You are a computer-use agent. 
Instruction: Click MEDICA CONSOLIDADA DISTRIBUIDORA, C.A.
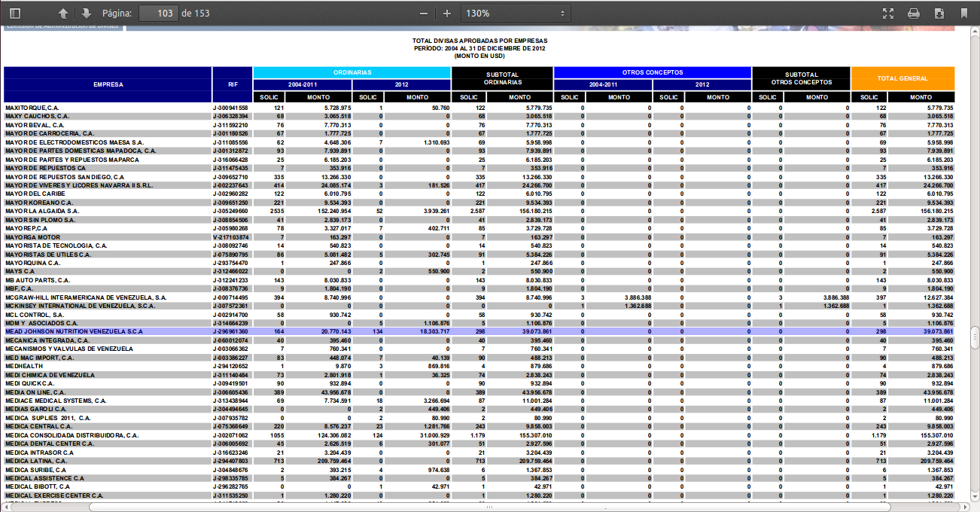point(72,434)
